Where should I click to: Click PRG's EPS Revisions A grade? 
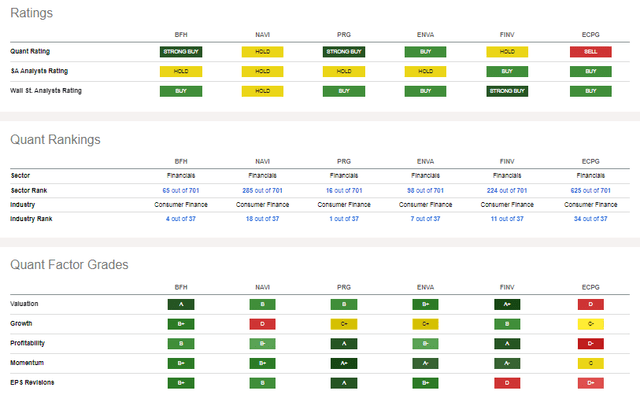click(x=344, y=383)
